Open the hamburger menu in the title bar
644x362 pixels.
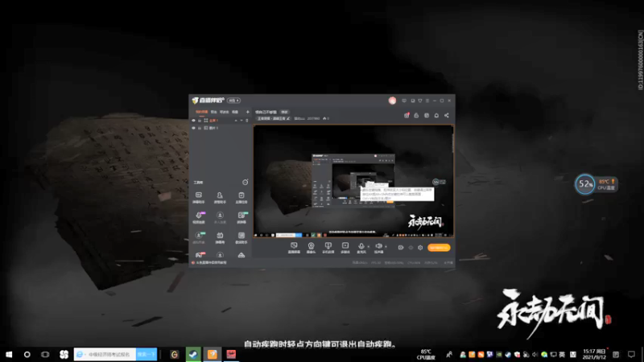[x=427, y=101]
